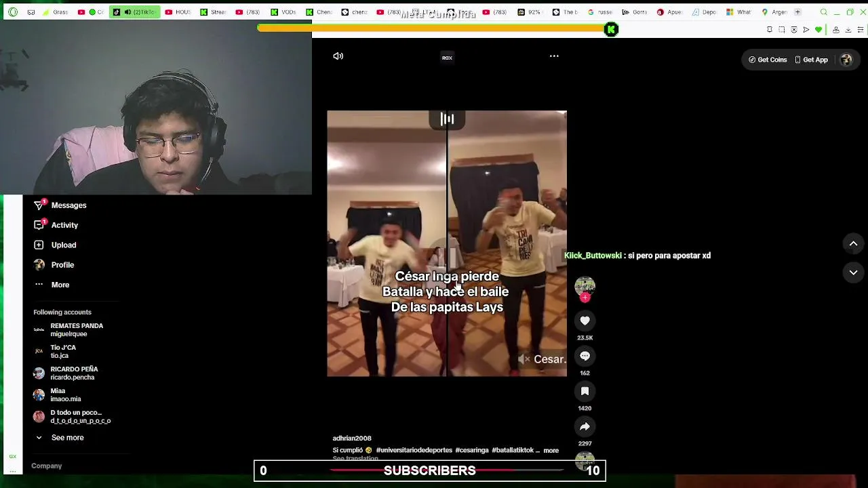Click the green heart bookmark icon
Screen dimensions: 868x488
[818, 30]
